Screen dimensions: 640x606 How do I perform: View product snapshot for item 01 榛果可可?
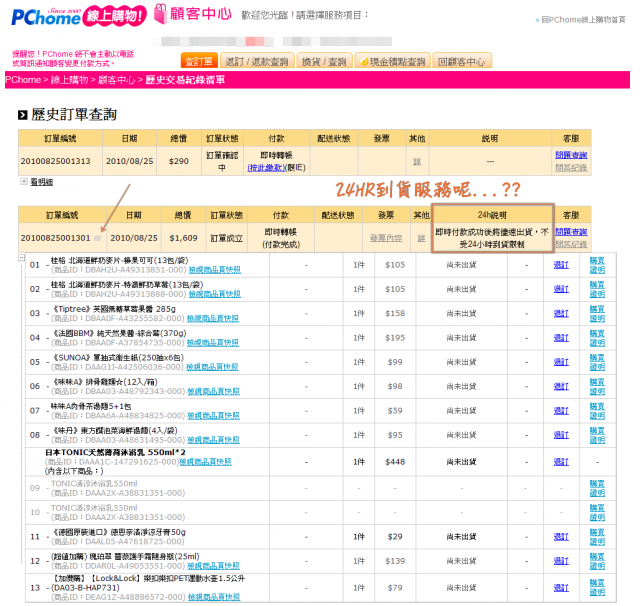tap(215, 270)
